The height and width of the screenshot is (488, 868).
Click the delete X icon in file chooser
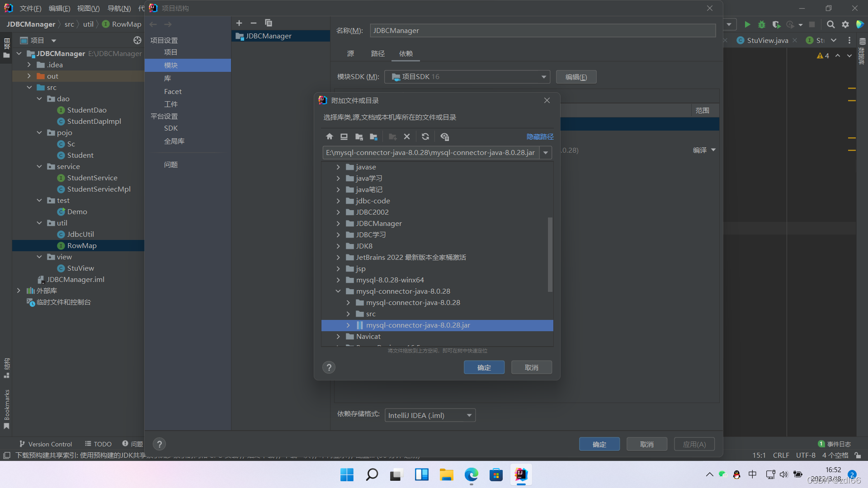407,136
